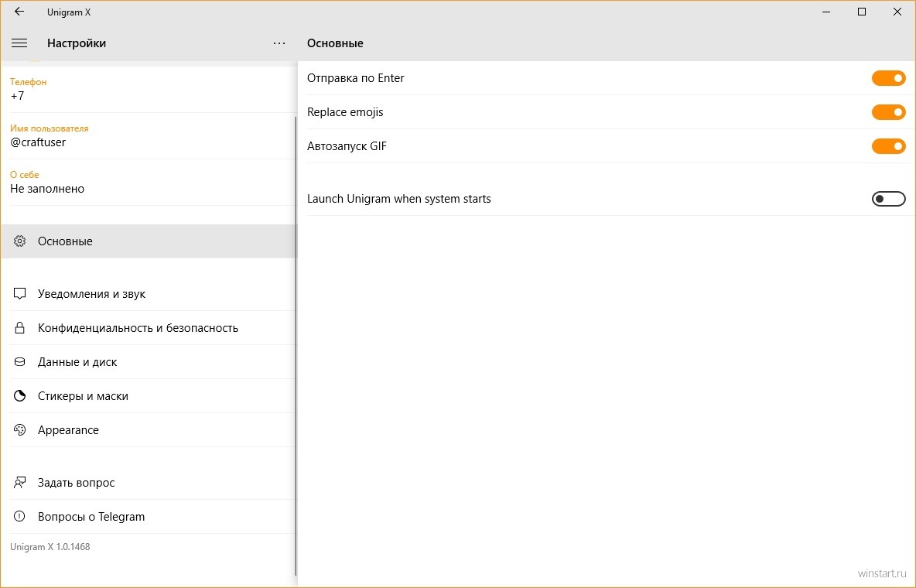
Task: Edit the О себе bio field
Action: 149,183
